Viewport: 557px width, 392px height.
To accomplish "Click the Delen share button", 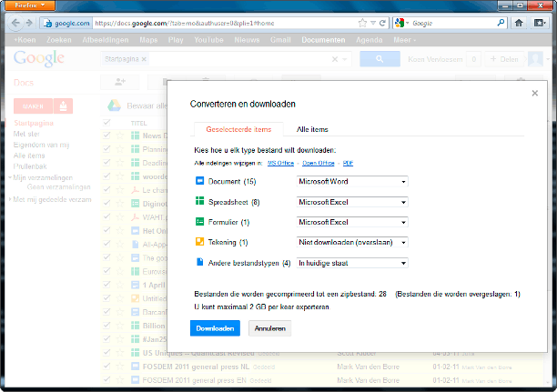I will [504, 59].
